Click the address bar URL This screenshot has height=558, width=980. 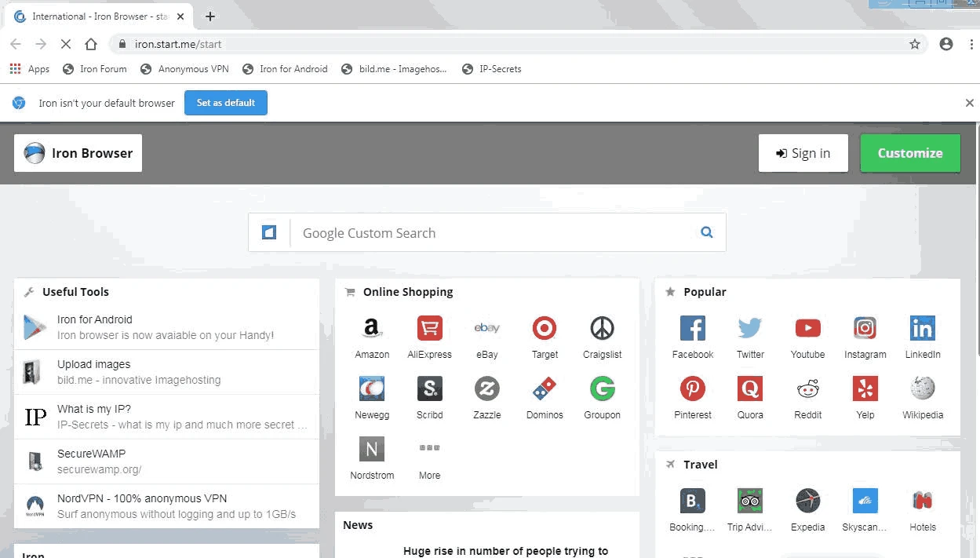[x=178, y=44]
